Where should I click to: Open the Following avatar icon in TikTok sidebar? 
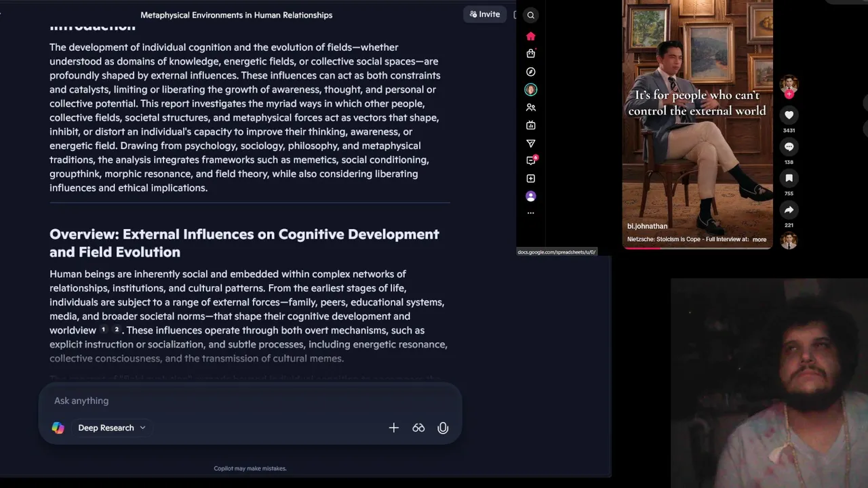click(531, 89)
